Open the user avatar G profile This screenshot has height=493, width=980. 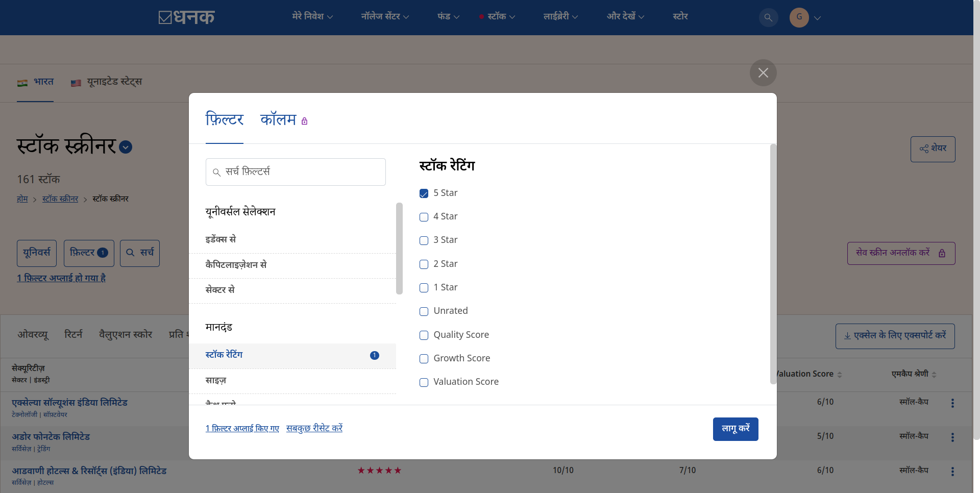click(799, 17)
